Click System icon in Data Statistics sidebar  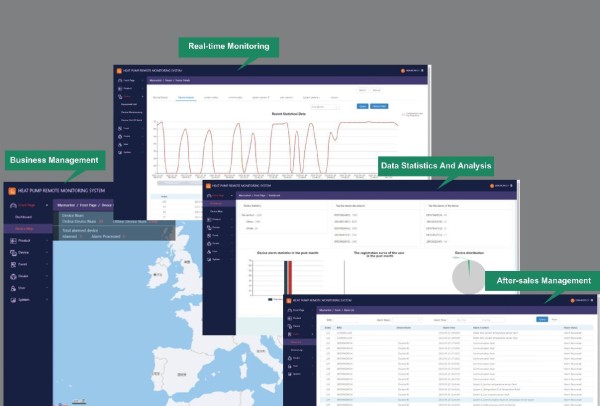click(x=209, y=259)
